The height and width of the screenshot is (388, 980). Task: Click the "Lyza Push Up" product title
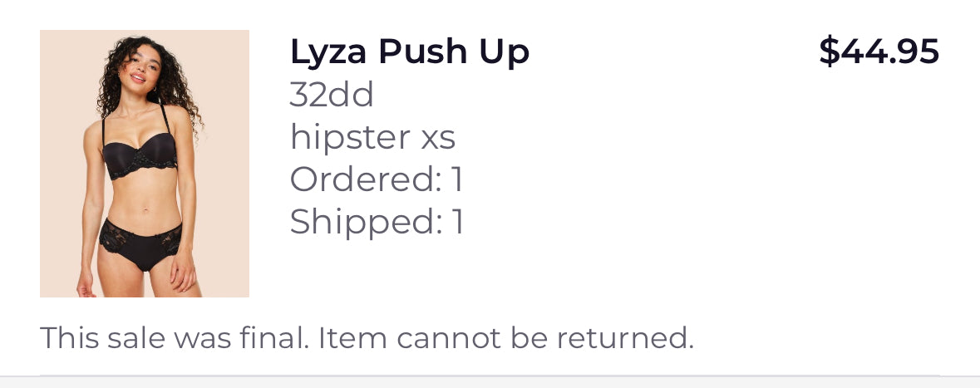[409, 52]
